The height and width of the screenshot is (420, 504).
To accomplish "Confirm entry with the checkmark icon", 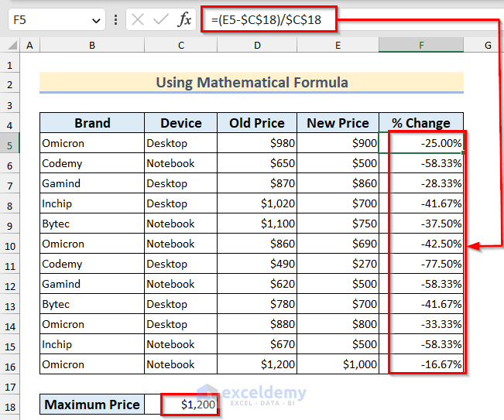I will coord(161,19).
